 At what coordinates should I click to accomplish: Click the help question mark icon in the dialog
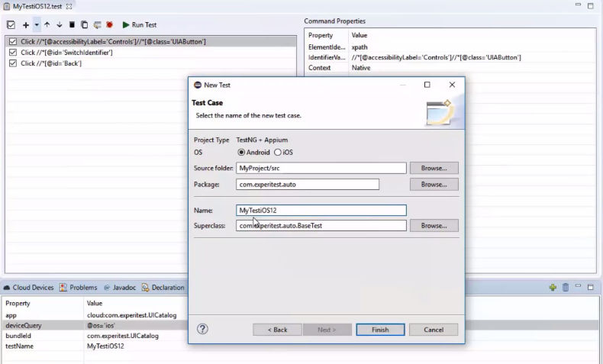(202, 329)
